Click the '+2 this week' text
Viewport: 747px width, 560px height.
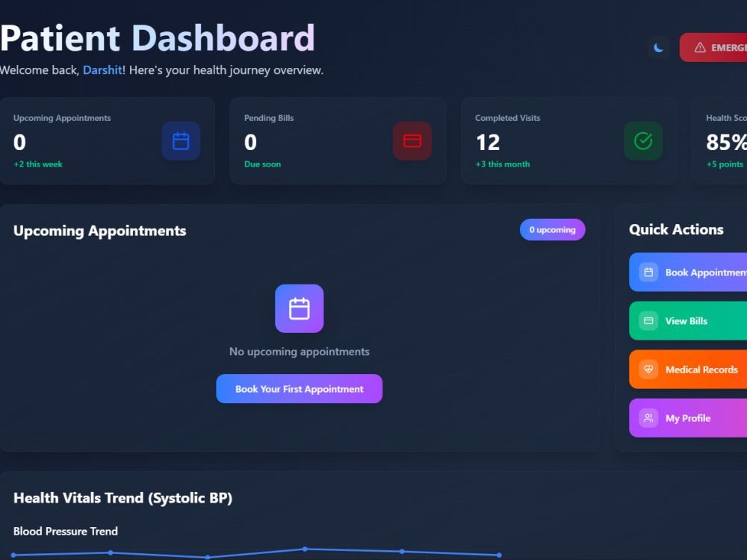[38, 164]
